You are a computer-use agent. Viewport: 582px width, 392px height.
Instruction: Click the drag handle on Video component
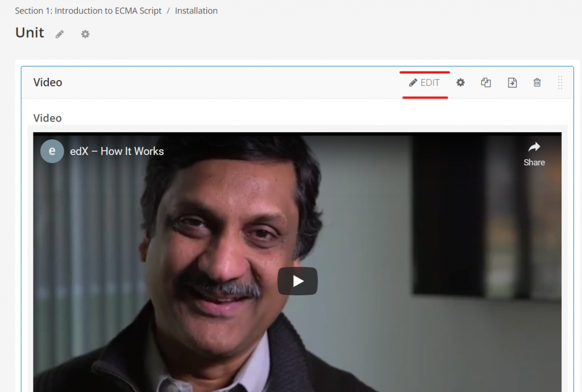point(560,82)
